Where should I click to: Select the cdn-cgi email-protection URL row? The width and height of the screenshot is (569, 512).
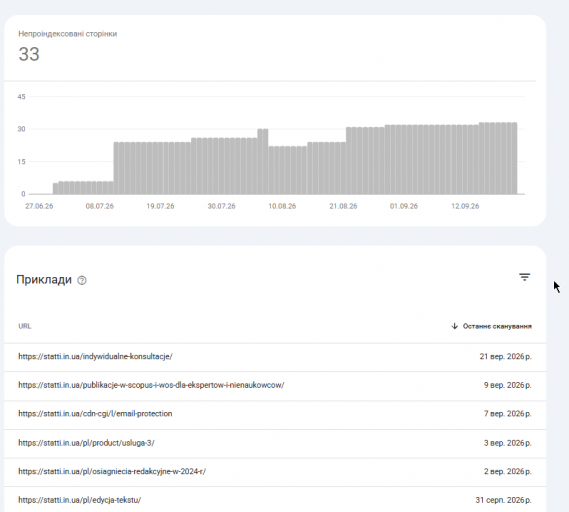[x=275, y=414]
